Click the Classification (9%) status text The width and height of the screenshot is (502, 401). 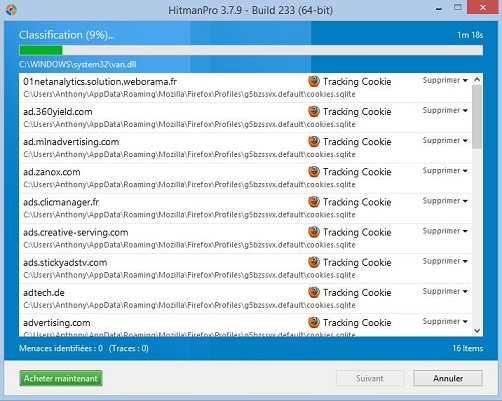click(67, 35)
